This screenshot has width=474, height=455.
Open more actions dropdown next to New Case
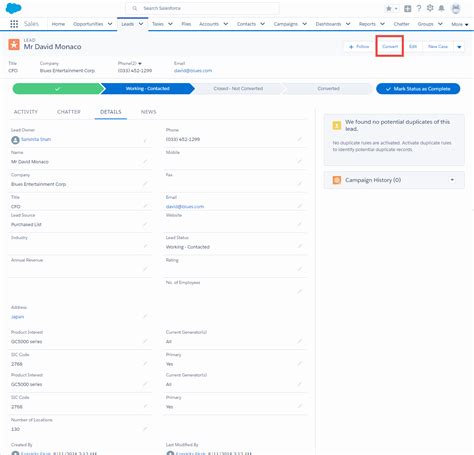459,47
